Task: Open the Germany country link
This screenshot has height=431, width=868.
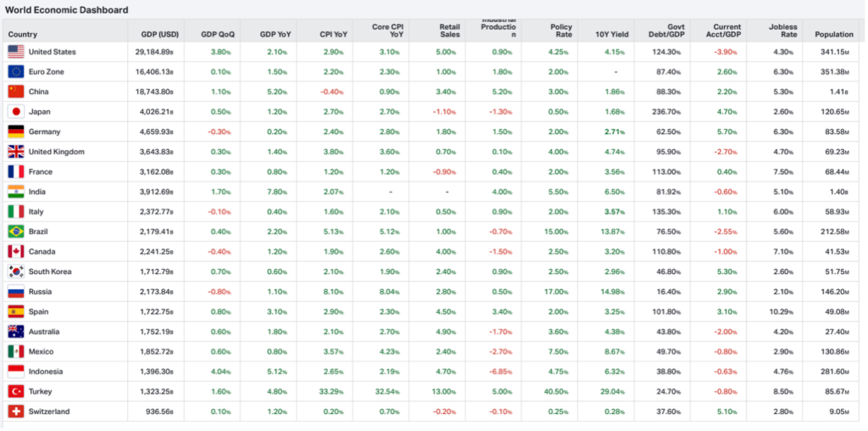Action: pos(44,132)
